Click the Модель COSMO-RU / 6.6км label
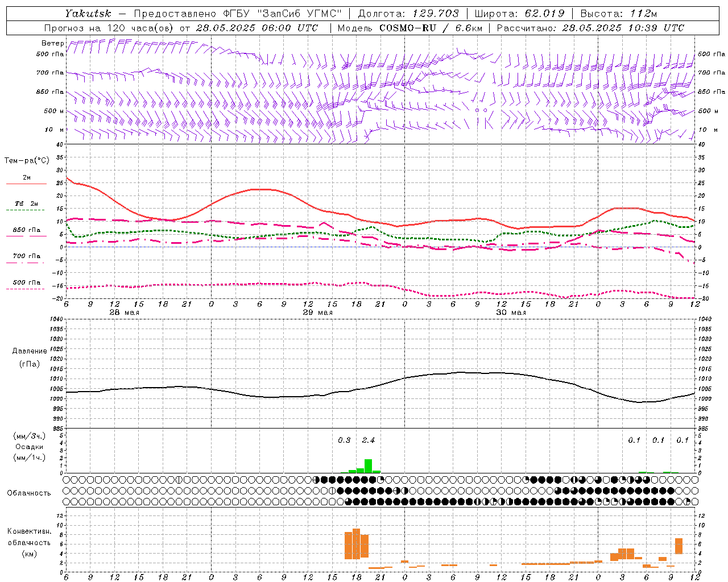Image resolution: width=728 pixels, height=582 pixels. tap(409, 28)
